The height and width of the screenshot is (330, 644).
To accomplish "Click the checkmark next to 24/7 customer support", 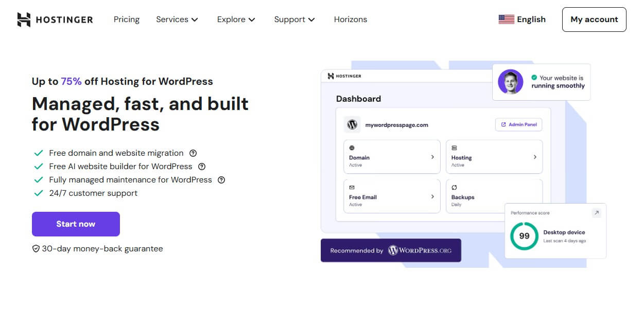I will pyautogui.click(x=38, y=193).
